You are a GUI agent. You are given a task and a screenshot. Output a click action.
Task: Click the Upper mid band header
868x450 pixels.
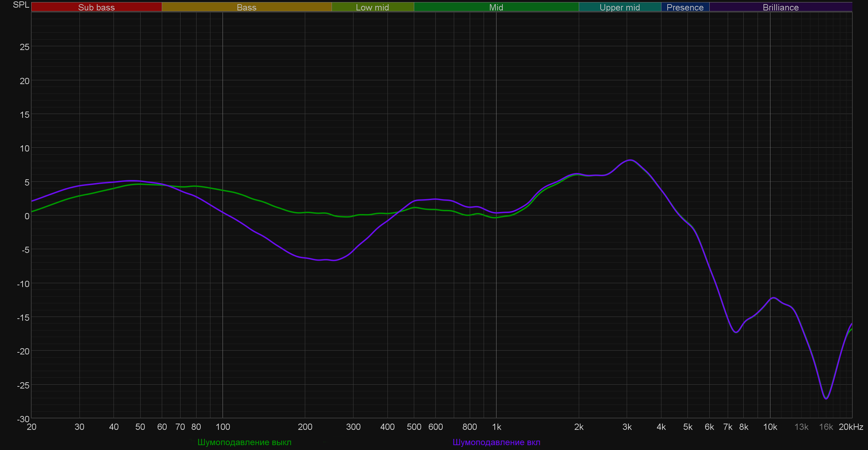619,7
